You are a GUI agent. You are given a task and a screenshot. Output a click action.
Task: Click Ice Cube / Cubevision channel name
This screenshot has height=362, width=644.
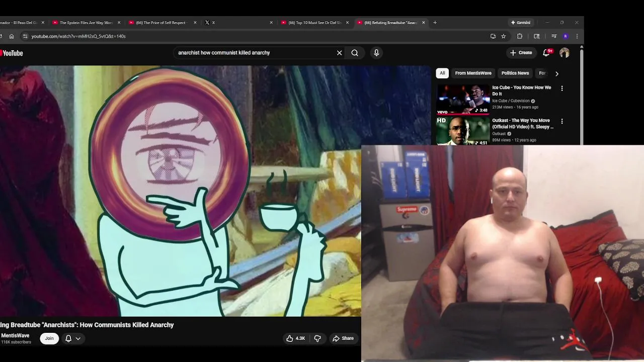tap(511, 101)
